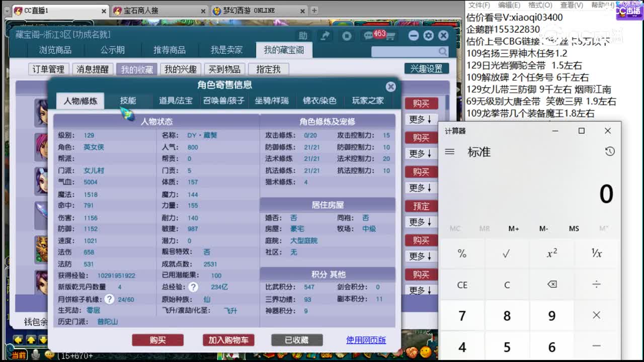Expand 更多 under the second 购买 button
This screenshot has width=644, height=362.
click(x=421, y=153)
